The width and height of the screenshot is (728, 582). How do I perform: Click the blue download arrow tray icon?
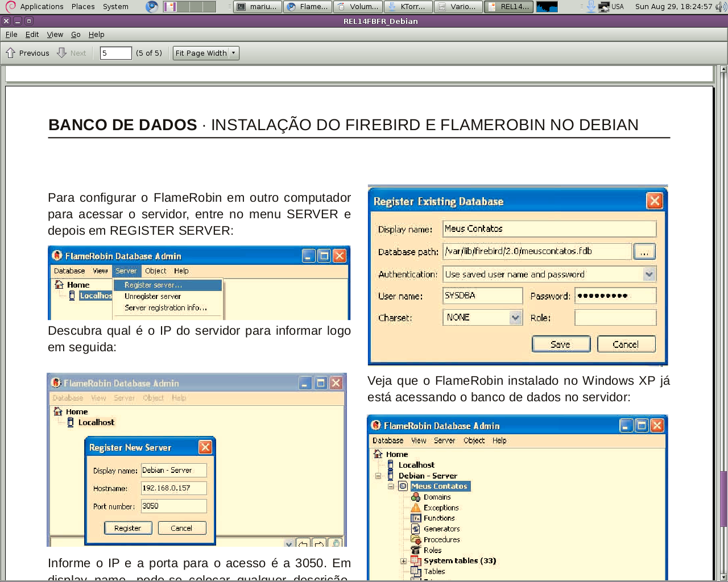[591, 7]
